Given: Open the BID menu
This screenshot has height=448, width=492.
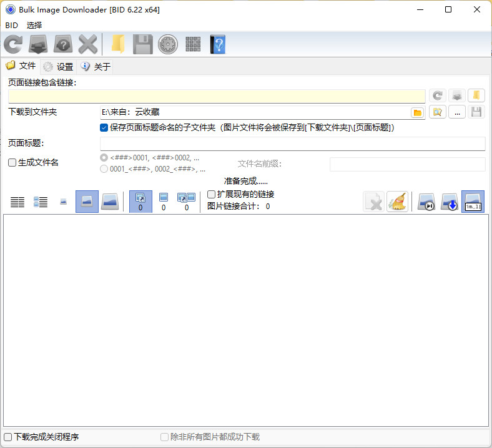Looking at the screenshot, I should (12, 25).
